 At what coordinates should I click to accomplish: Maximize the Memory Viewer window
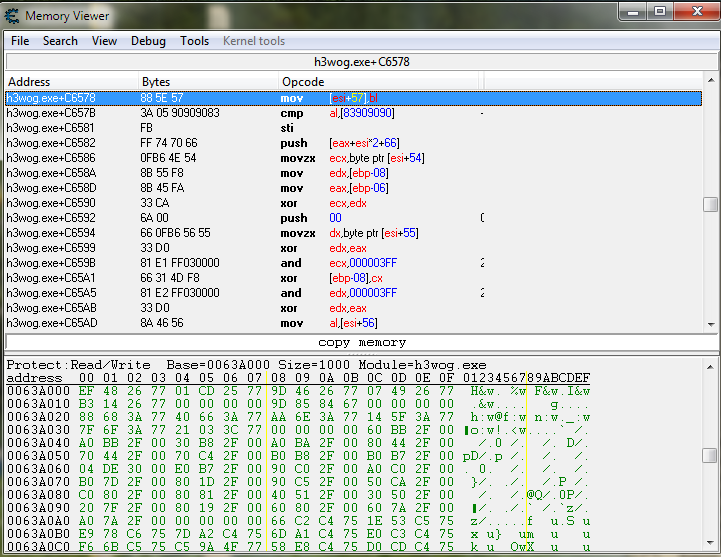click(660, 12)
